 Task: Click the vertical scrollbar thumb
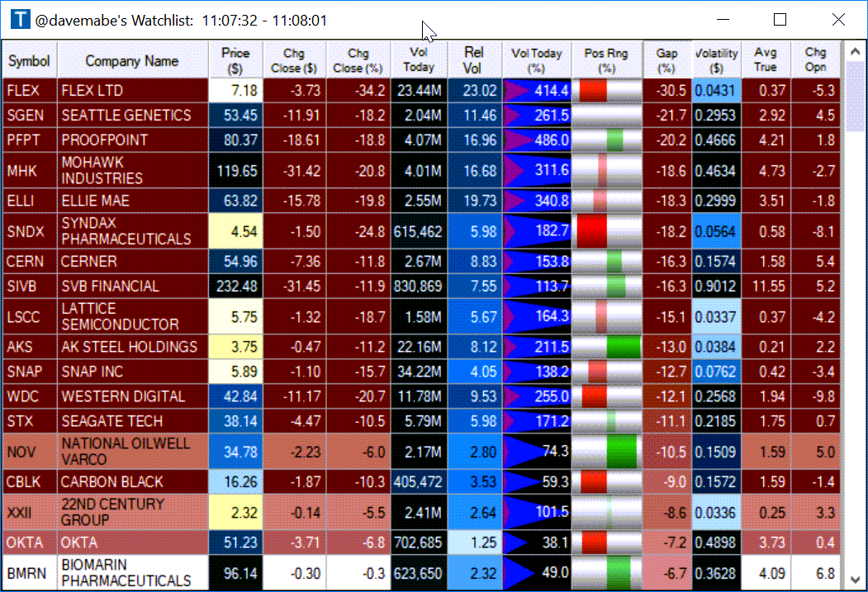(855, 97)
